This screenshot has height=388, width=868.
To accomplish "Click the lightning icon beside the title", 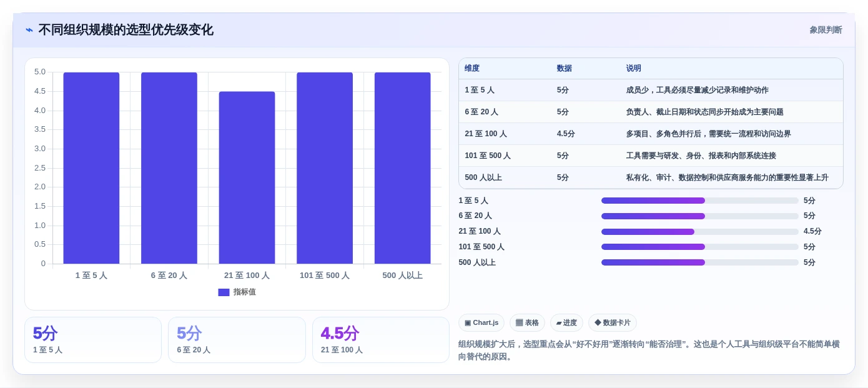I will [x=29, y=30].
